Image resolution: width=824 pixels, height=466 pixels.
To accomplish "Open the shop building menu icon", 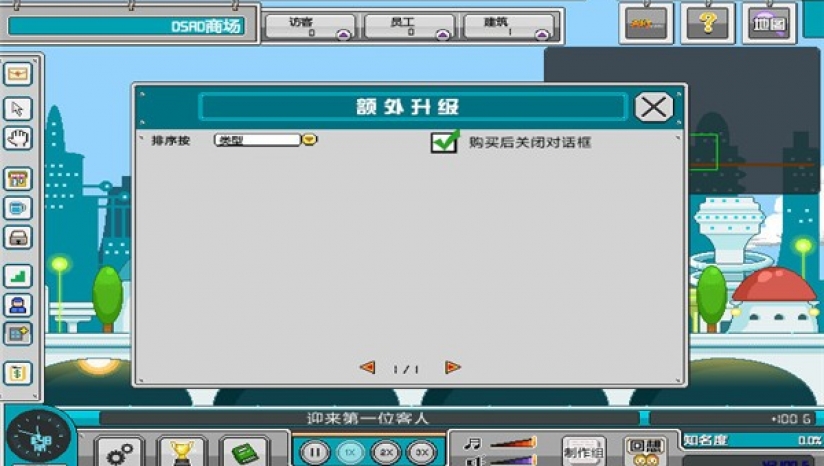I will pyautogui.click(x=18, y=179).
